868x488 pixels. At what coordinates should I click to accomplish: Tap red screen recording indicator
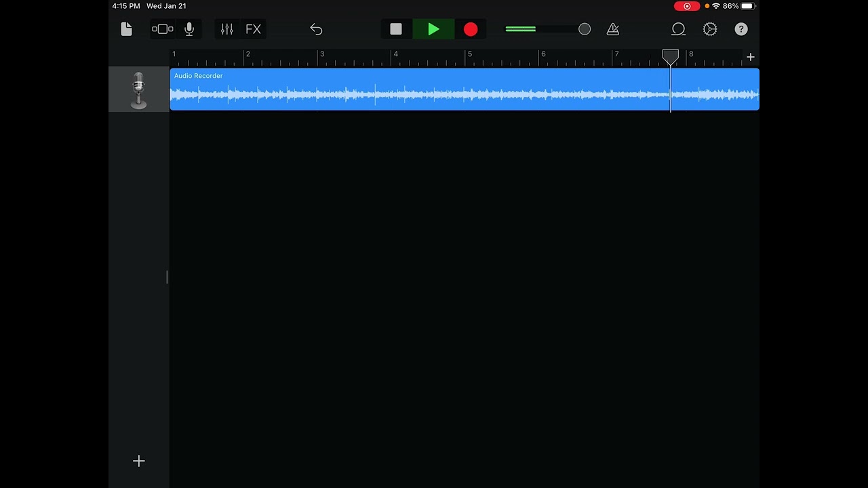pos(687,6)
